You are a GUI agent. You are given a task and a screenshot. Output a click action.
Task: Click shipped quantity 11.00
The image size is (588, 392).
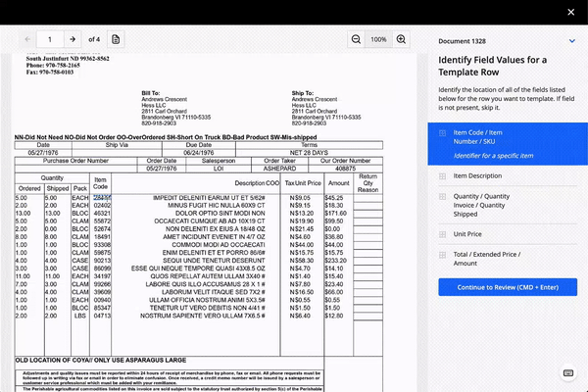pyautogui.click(x=53, y=276)
